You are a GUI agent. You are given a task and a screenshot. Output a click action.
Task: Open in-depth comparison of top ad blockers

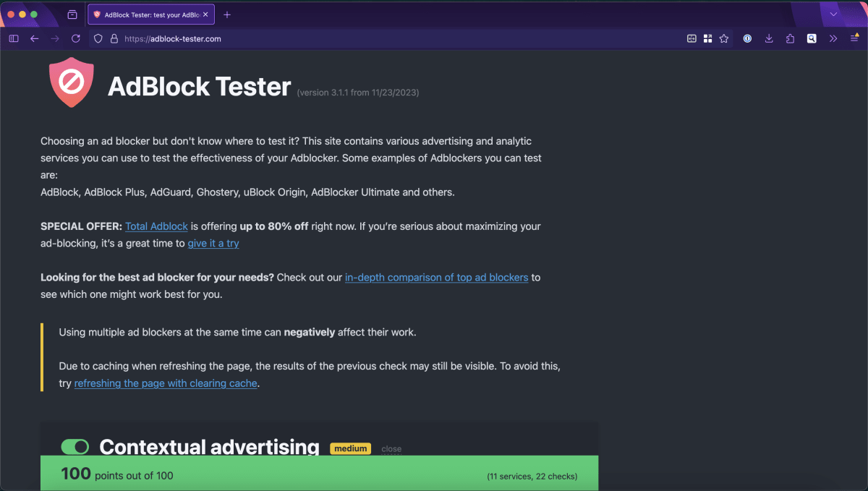pos(437,277)
